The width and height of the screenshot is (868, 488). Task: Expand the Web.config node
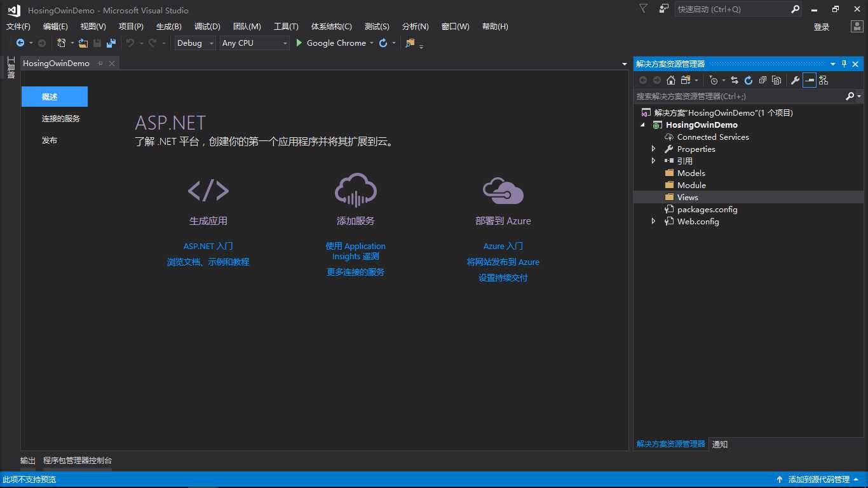(x=653, y=221)
